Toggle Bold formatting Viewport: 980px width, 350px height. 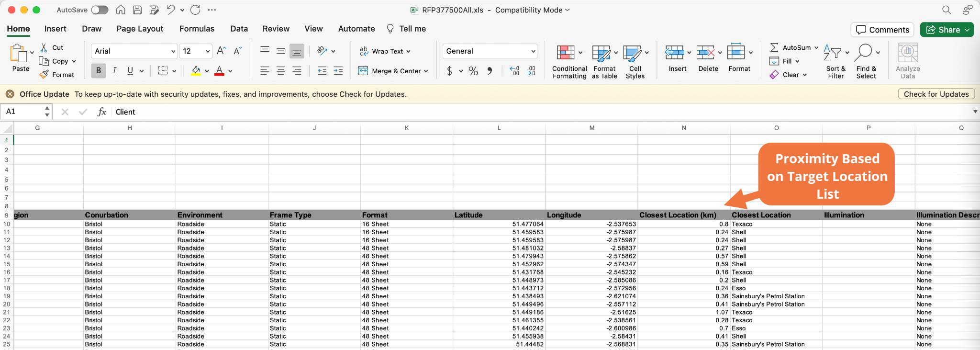99,71
